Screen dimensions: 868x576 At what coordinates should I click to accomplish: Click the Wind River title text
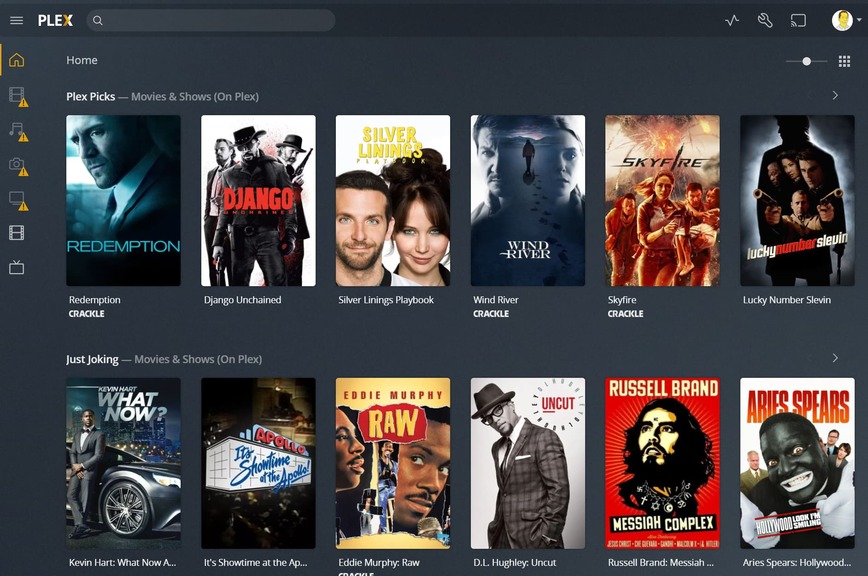click(496, 300)
